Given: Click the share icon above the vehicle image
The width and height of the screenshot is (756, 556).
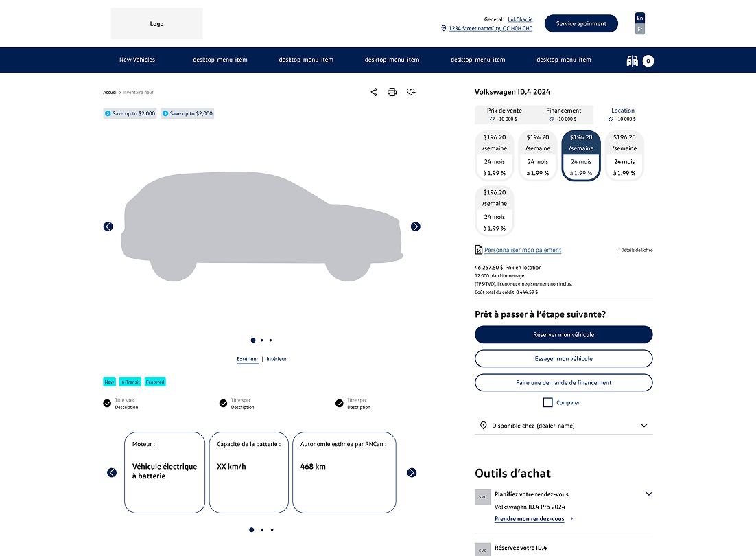Looking at the screenshot, I should 373,92.
